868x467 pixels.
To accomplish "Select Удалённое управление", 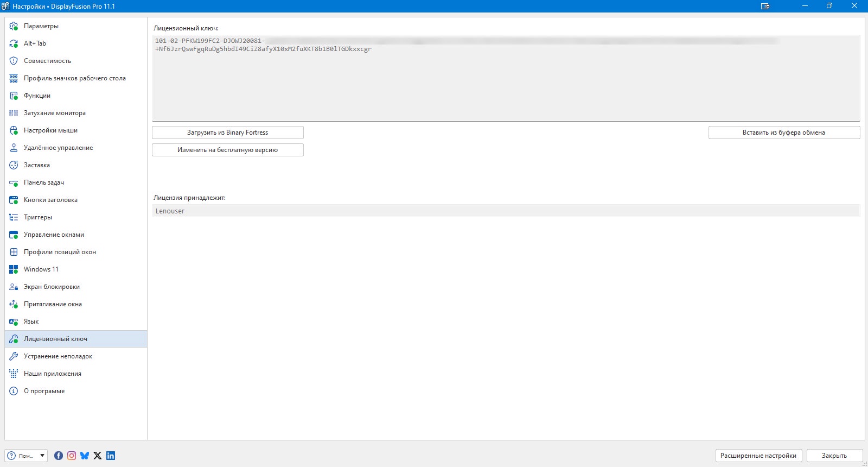I will (x=76, y=148).
